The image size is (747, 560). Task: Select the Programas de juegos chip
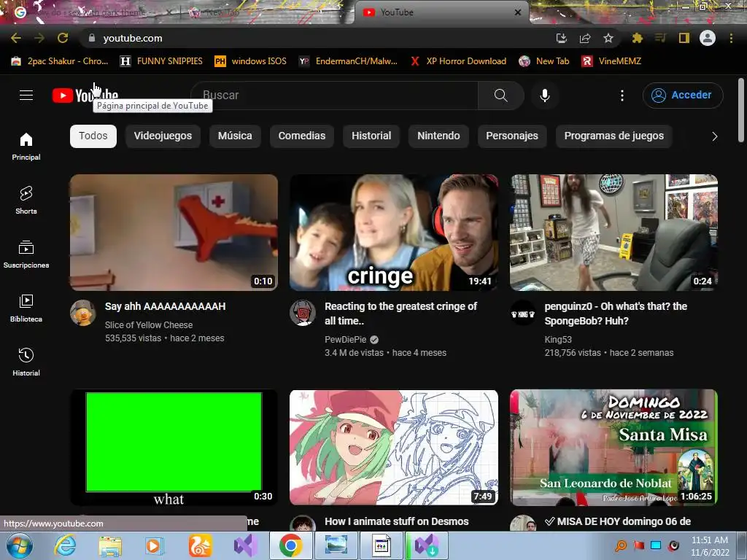point(614,136)
